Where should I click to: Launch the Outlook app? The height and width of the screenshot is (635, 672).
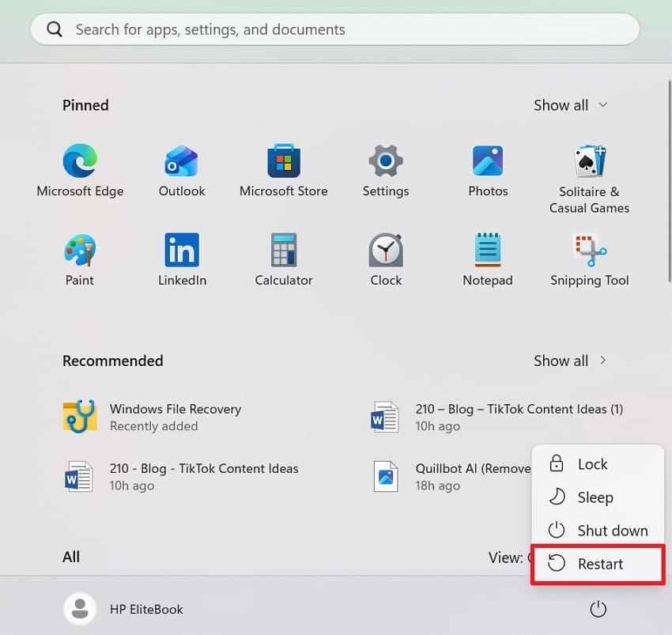click(x=182, y=171)
